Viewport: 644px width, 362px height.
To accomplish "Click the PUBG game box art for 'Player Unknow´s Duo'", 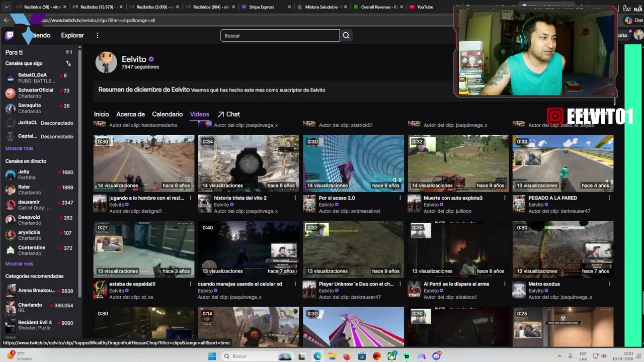I will pos(309,290).
